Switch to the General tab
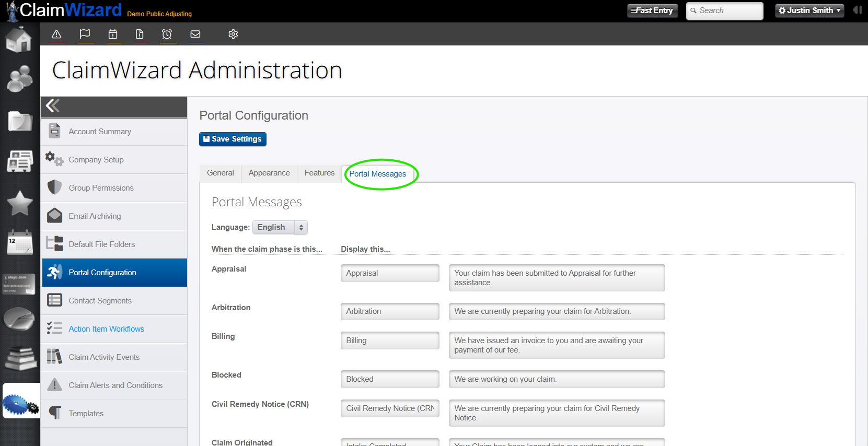The height and width of the screenshot is (446, 868). 221,173
